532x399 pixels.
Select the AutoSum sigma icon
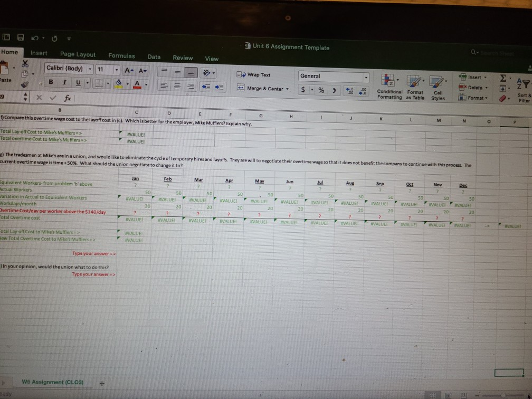tap(503, 78)
